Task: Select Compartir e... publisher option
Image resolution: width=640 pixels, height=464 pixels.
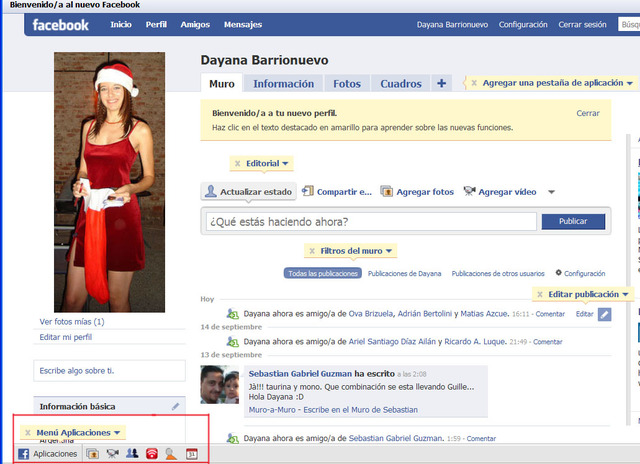Action: pyautogui.click(x=337, y=191)
